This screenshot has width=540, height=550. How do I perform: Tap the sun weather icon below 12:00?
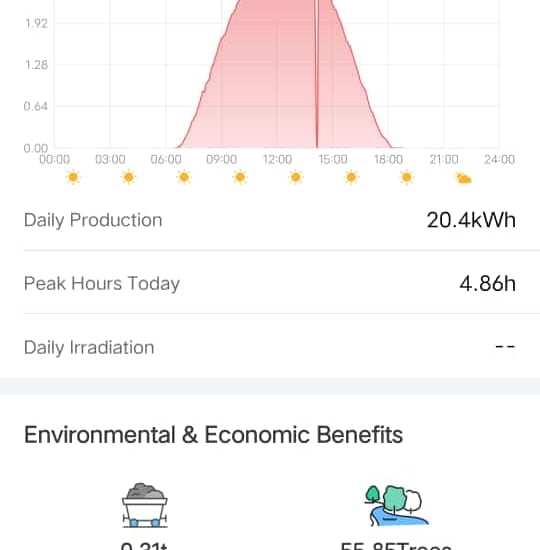tap(295, 177)
